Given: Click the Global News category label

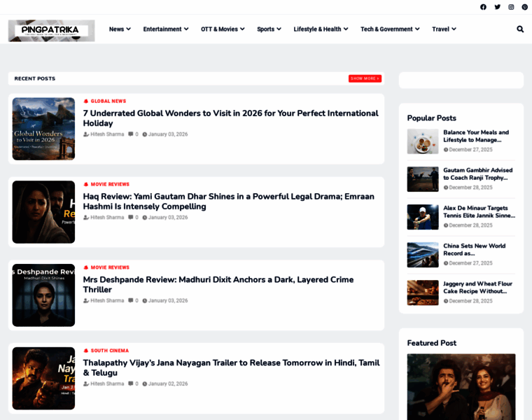Looking at the screenshot, I should 108,101.
